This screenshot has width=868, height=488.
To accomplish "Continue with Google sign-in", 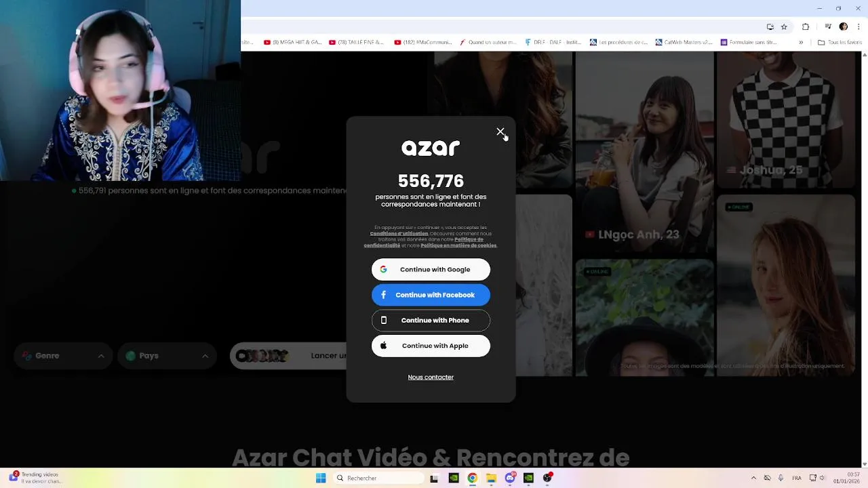I will pos(431,269).
